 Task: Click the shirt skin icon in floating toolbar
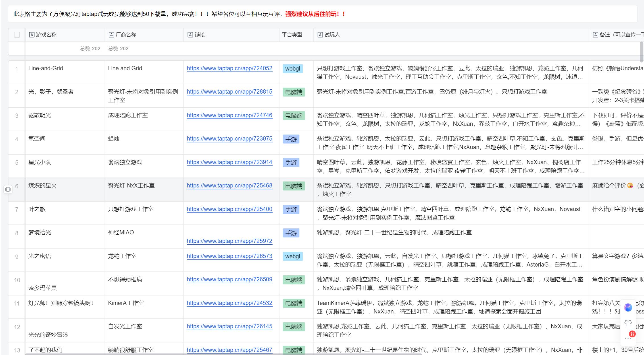[x=628, y=323]
